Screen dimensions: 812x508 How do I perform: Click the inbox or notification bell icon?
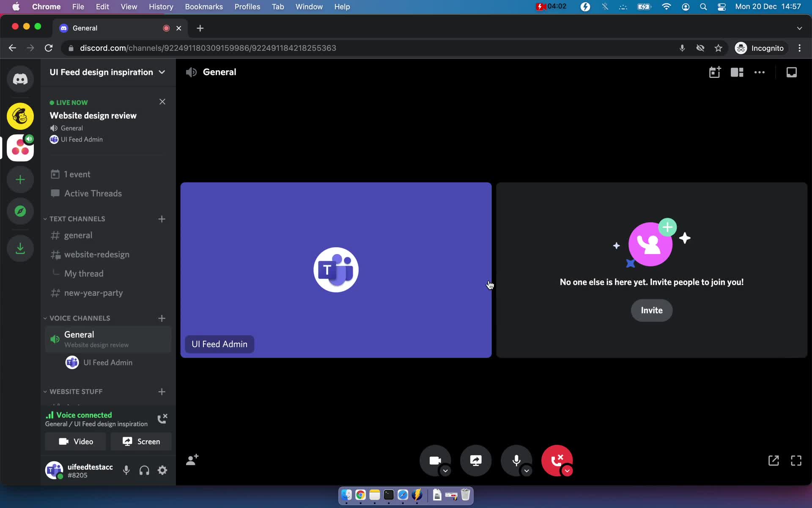792,72
